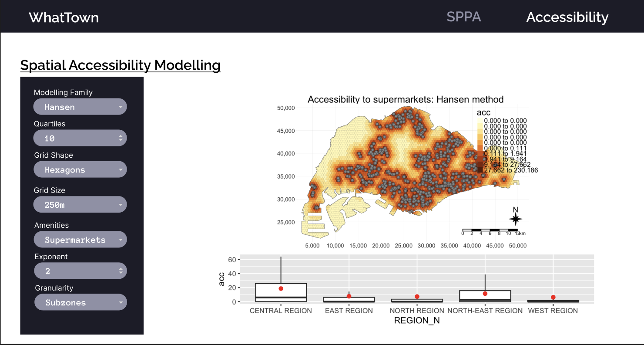The image size is (644, 345).
Task: Click the North-East Region red mean dot
Action: point(485,294)
